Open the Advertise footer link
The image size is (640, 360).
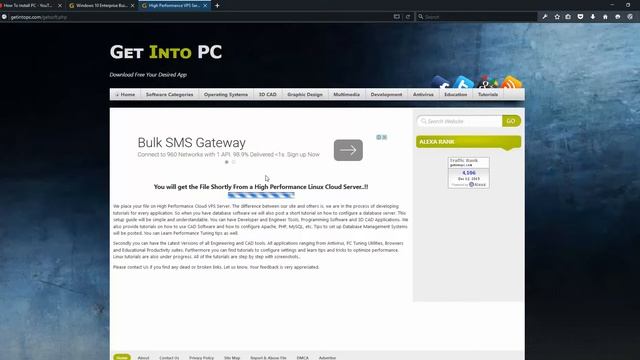(x=327, y=358)
